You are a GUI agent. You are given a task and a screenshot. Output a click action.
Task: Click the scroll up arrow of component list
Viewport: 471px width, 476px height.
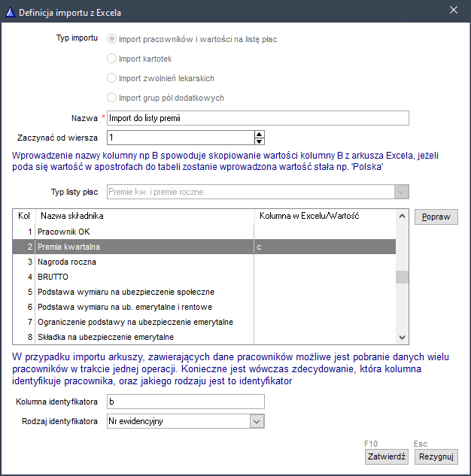click(x=402, y=216)
